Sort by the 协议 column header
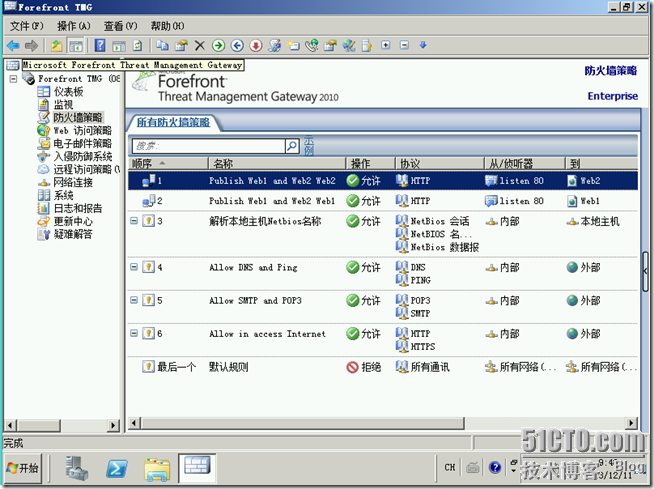 click(x=440, y=163)
